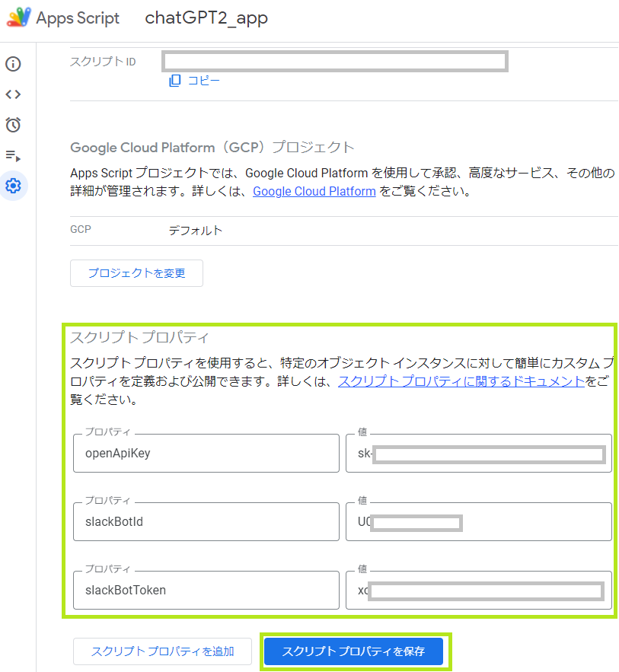Save with スクリプト プロパティを保存 button
619x672 pixels.
(353, 651)
